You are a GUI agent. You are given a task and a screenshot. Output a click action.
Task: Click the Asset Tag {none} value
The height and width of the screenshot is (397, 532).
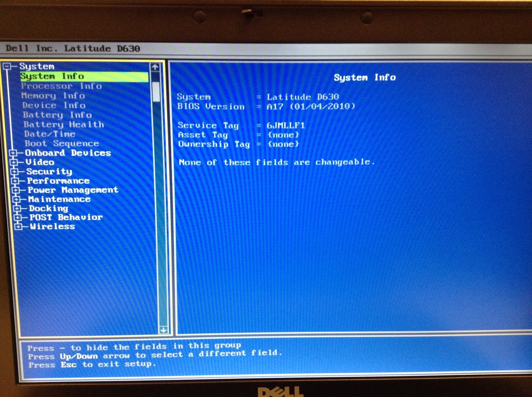click(x=283, y=135)
